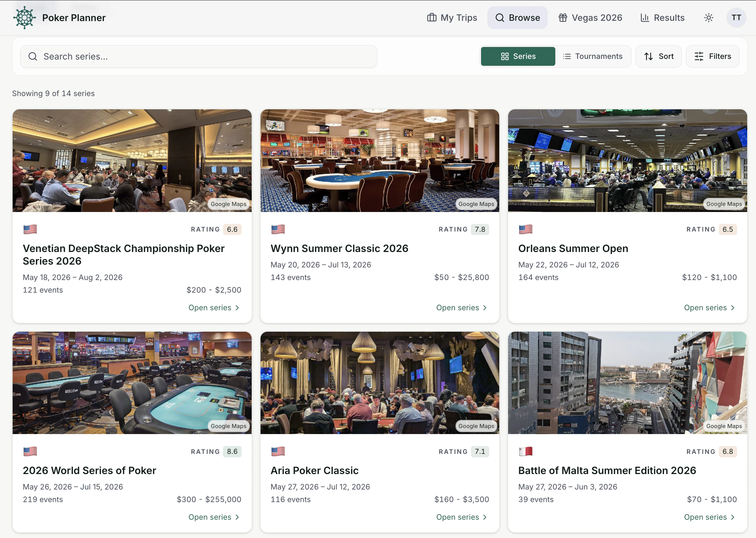Click the chevron beside Aria Open series
The height and width of the screenshot is (538, 756).
coord(485,517)
